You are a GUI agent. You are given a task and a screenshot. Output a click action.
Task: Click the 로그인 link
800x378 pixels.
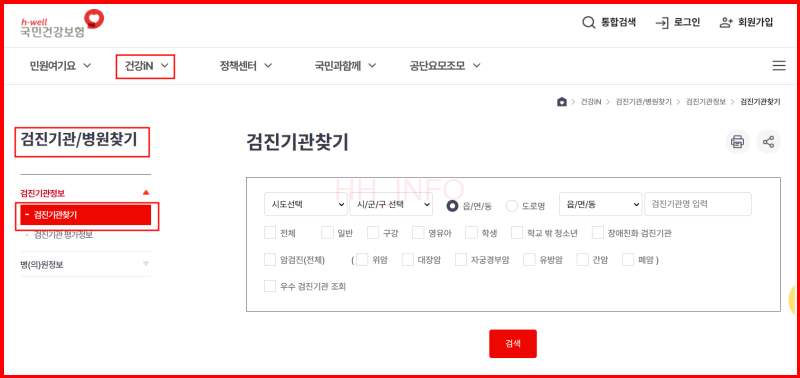[x=678, y=22]
